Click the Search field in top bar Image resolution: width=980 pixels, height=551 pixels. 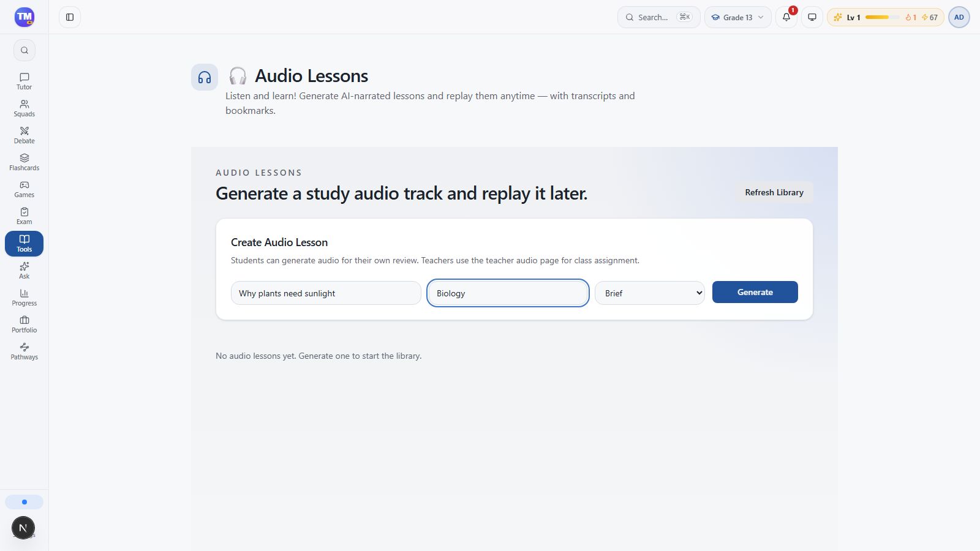coord(658,17)
